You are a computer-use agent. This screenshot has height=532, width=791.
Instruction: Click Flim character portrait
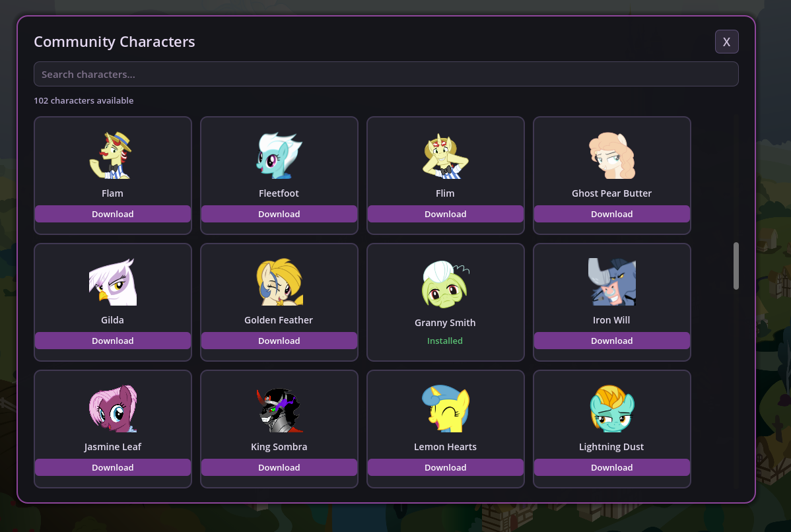pos(446,155)
